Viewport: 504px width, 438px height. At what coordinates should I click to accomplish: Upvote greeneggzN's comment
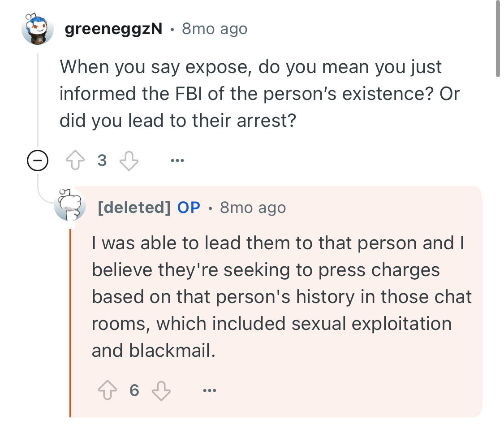(x=75, y=160)
